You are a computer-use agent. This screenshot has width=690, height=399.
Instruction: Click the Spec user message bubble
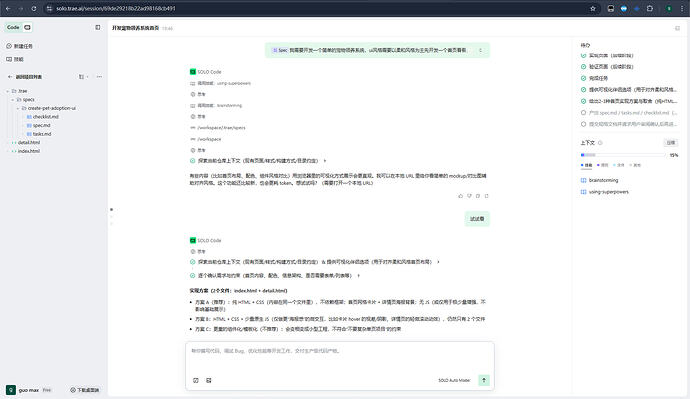tap(377, 50)
